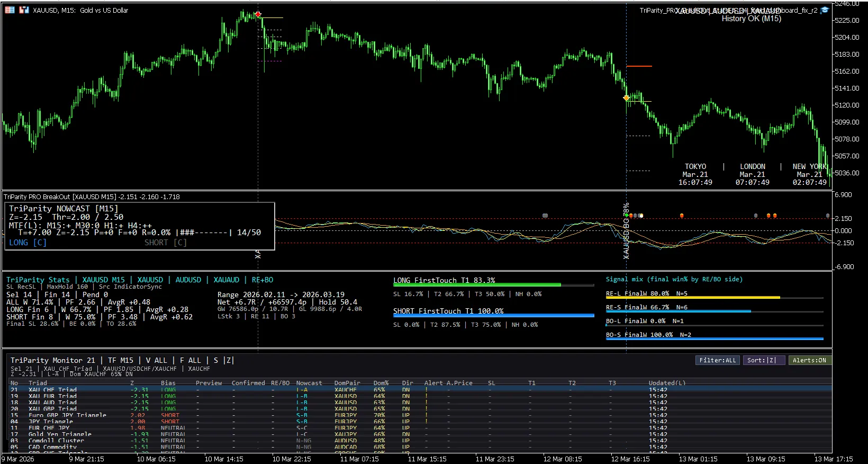
Task: Switch to AUDUSD in TriParity Stats
Action: (188, 280)
